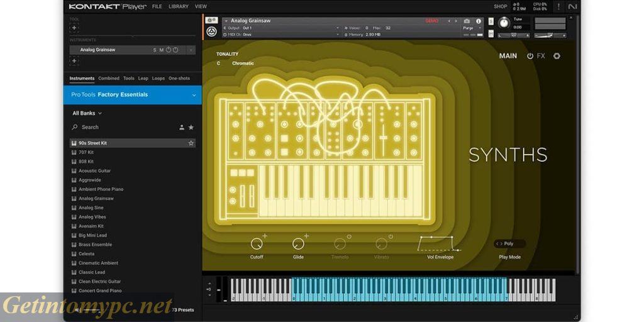Favorite the 90s Street Kit preset star
Viewport: 644px width, 322px height.
[x=191, y=143]
